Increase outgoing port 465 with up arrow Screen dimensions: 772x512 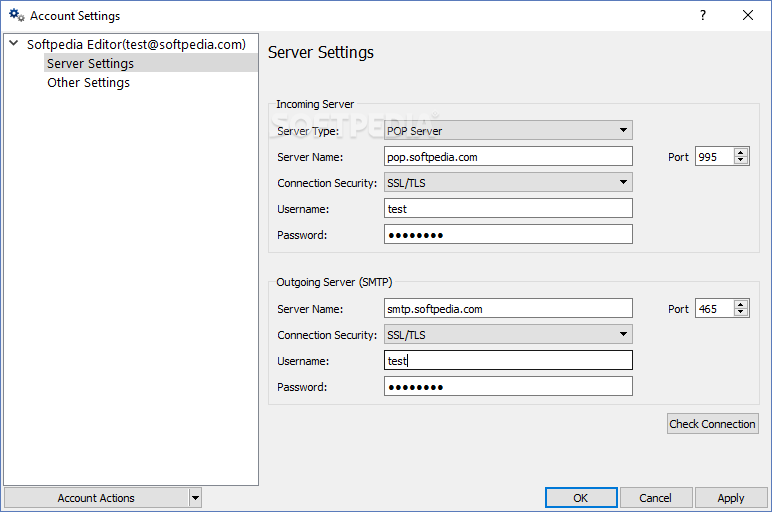pyautogui.click(x=740, y=304)
